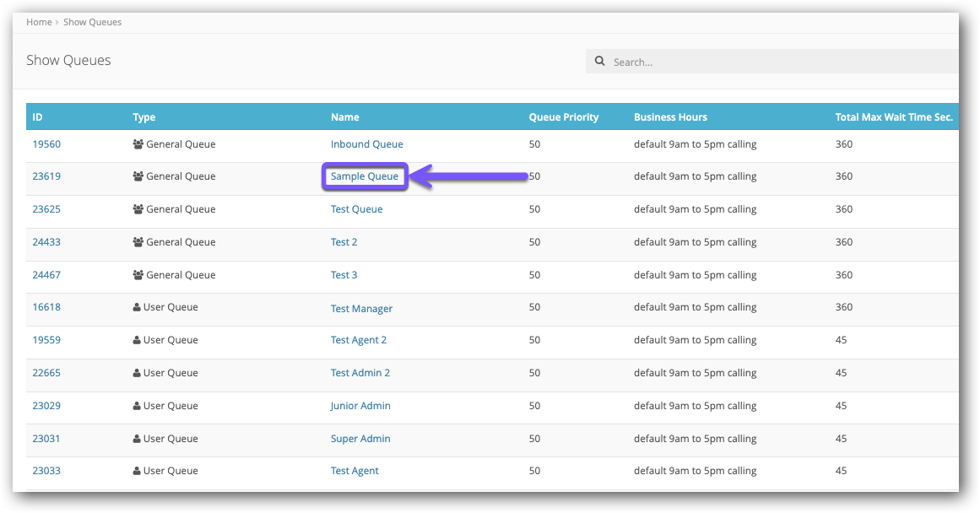The image size is (980, 513).
Task: Sort by the Type column header
Action: pos(143,117)
